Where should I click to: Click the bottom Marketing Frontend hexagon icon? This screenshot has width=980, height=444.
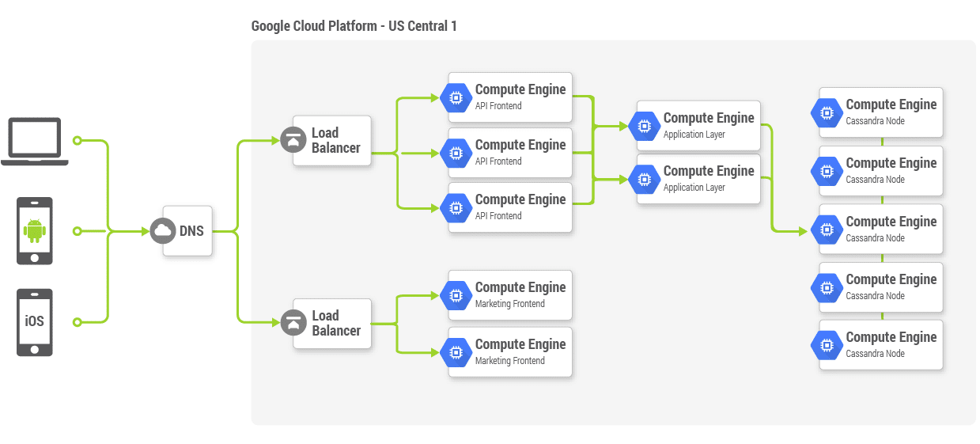[456, 352]
